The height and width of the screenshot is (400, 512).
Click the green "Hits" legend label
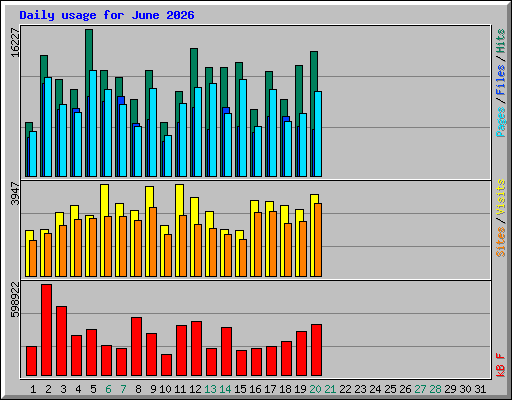tap(501, 41)
